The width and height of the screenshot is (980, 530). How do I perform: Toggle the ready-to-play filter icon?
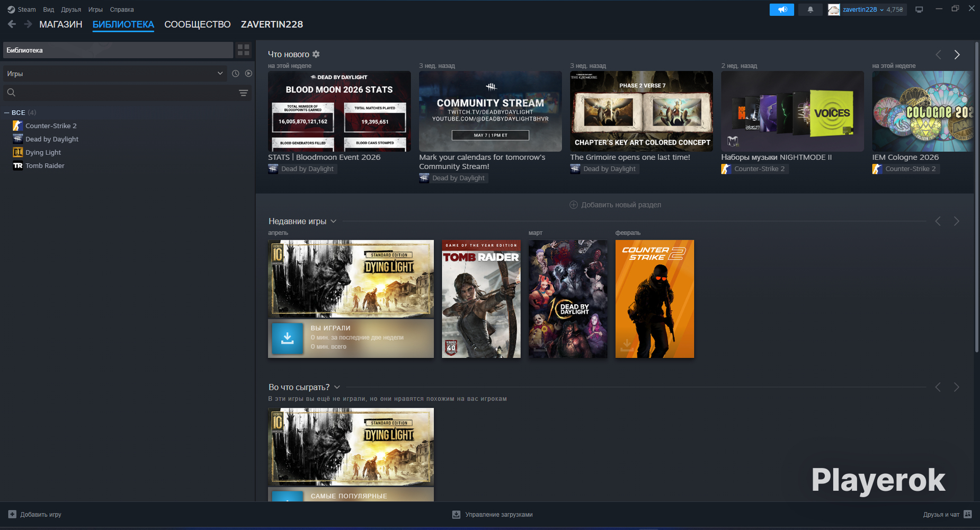click(248, 74)
